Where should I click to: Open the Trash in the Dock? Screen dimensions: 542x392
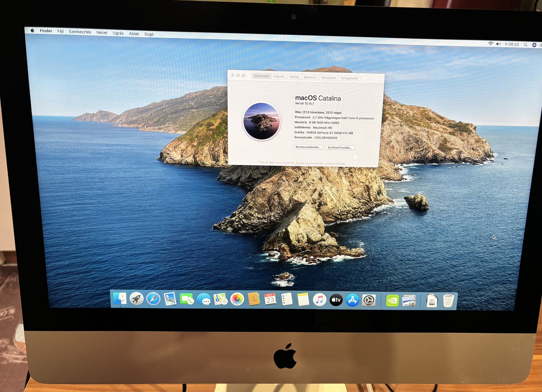click(448, 301)
